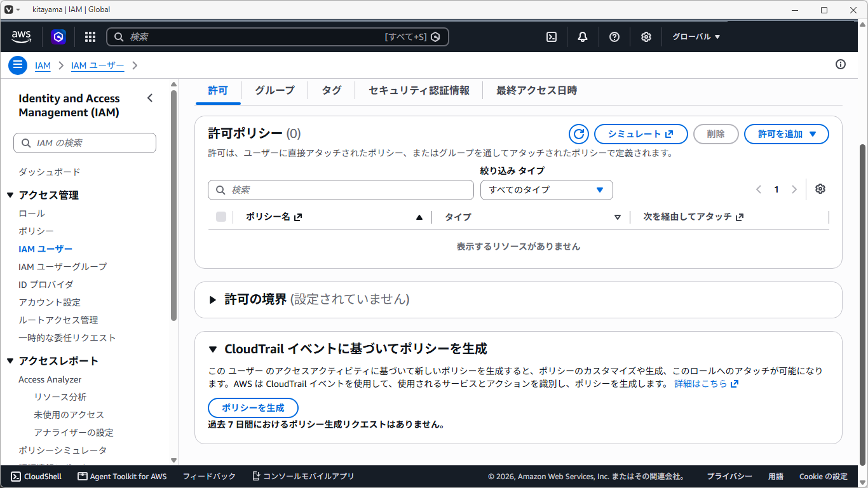Open アカウント設定 in the sidebar

pos(50,302)
